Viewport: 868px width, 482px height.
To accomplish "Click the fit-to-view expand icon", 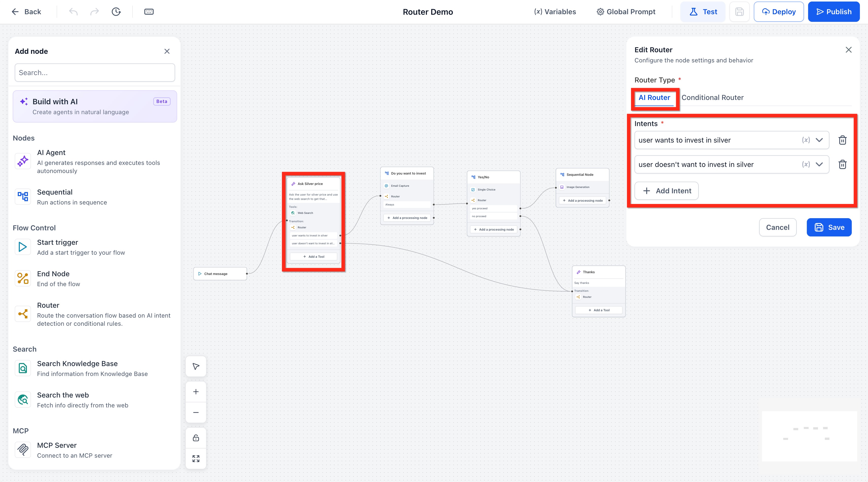I will point(196,459).
